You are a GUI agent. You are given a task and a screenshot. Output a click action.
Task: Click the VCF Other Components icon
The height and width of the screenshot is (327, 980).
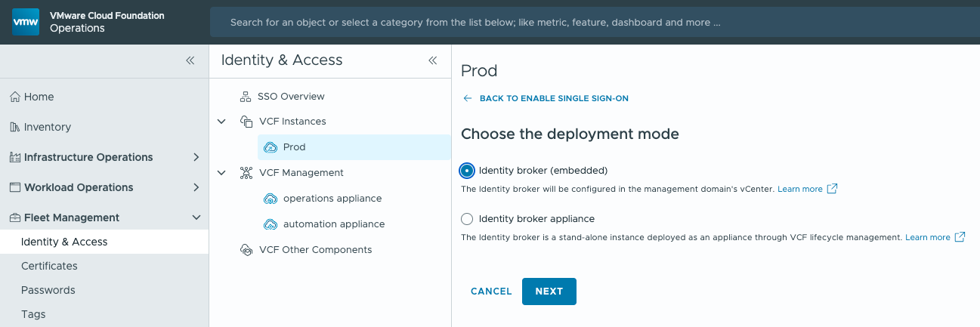245,250
